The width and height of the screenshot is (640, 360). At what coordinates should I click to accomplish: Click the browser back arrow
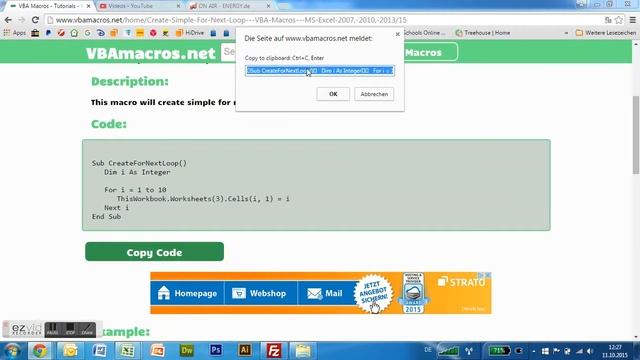point(8,20)
